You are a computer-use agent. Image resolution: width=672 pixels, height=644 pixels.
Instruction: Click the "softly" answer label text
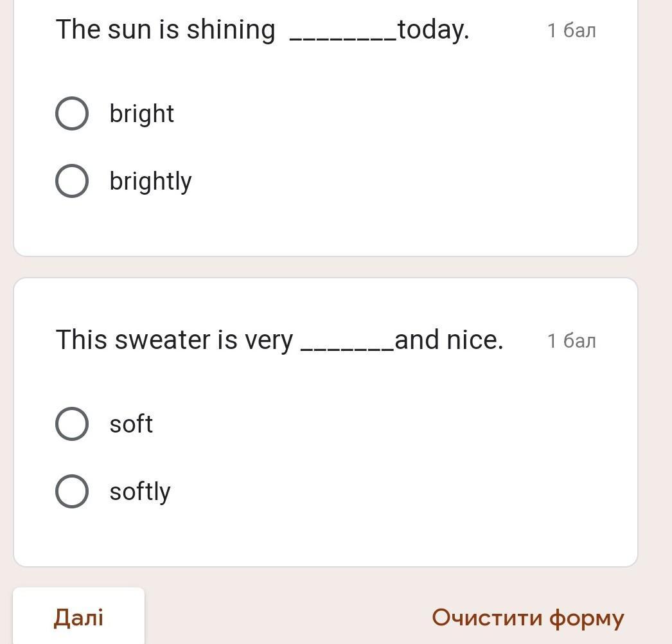[x=139, y=492]
